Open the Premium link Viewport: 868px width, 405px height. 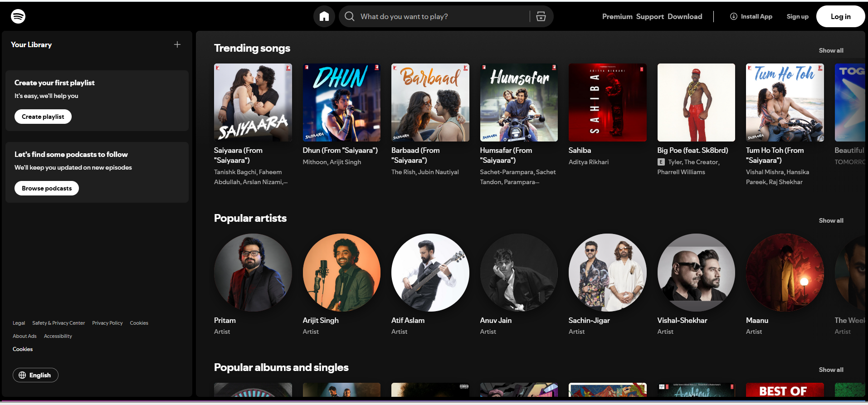(x=617, y=16)
